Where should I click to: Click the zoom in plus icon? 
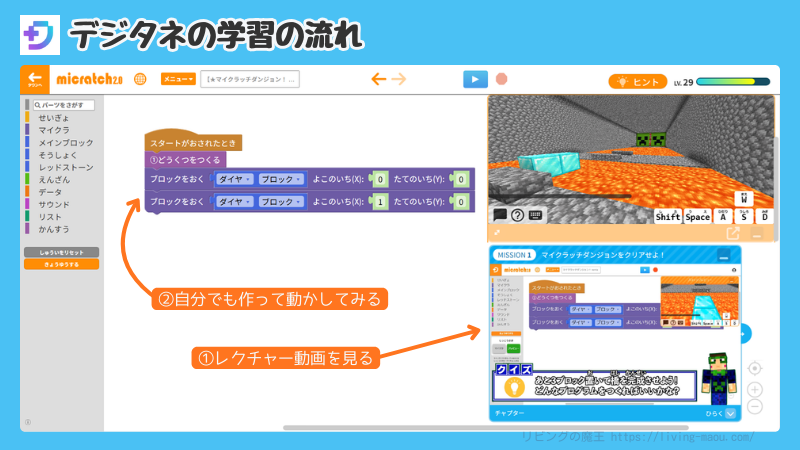pyautogui.click(x=755, y=389)
